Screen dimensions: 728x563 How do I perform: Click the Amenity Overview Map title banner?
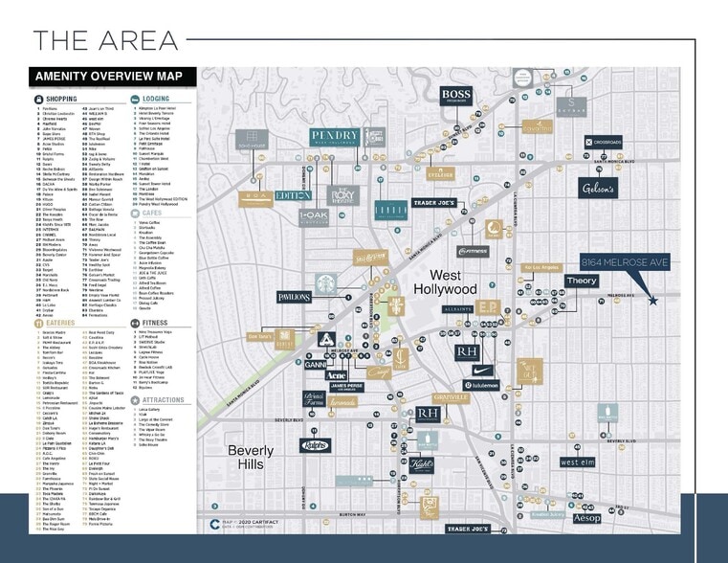tap(113, 76)
